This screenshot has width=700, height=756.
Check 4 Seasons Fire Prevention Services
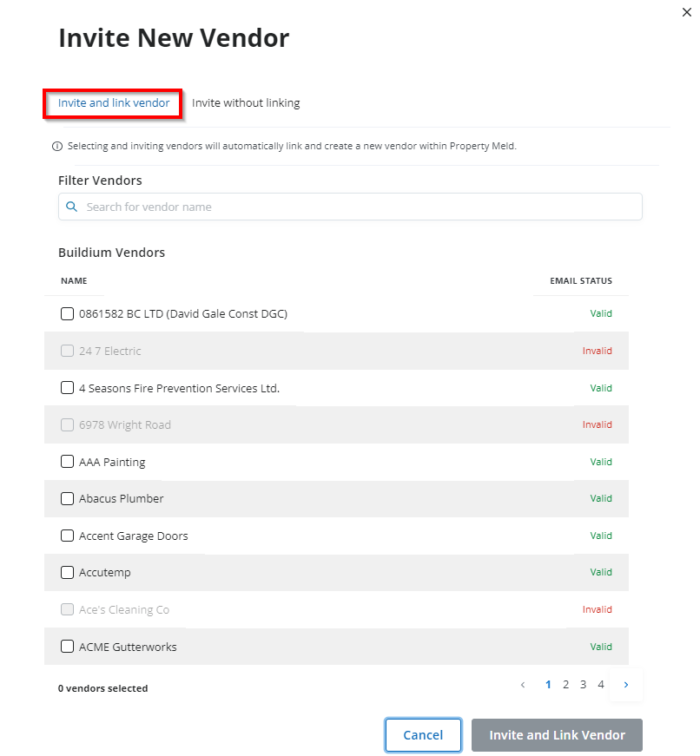tap(67, 388)
